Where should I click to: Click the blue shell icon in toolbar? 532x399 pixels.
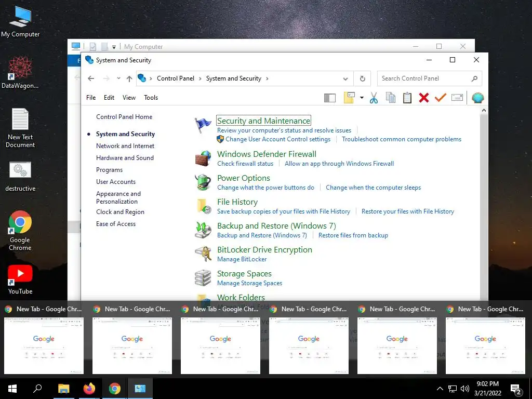[x=478, y=98]
